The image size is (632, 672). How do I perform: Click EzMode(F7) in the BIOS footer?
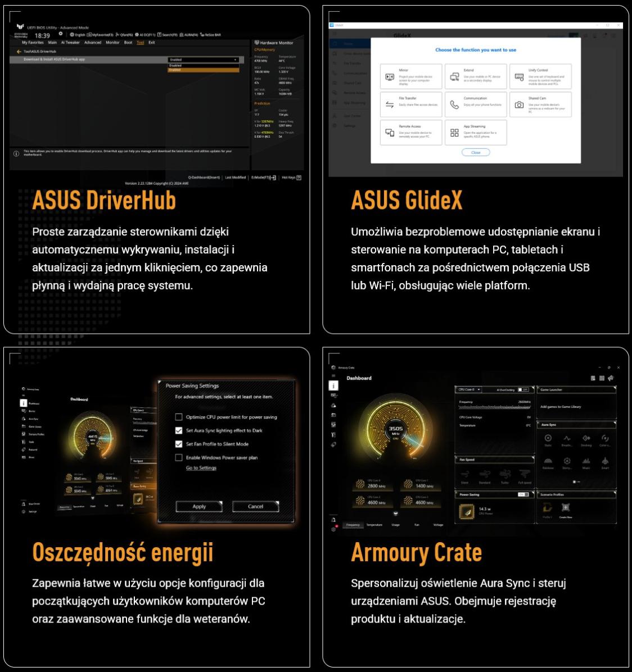point(263,178)
